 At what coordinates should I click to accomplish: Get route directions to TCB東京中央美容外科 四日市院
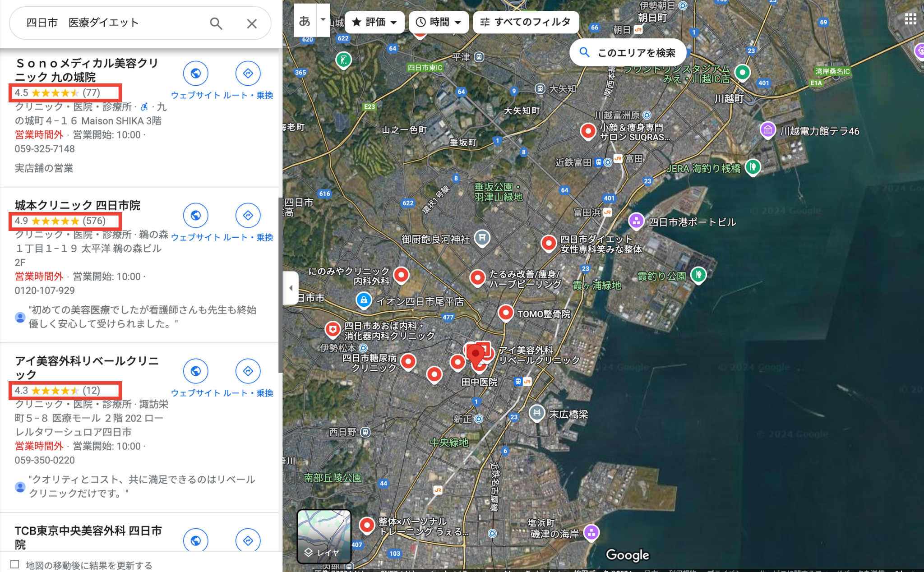point(248,540)
